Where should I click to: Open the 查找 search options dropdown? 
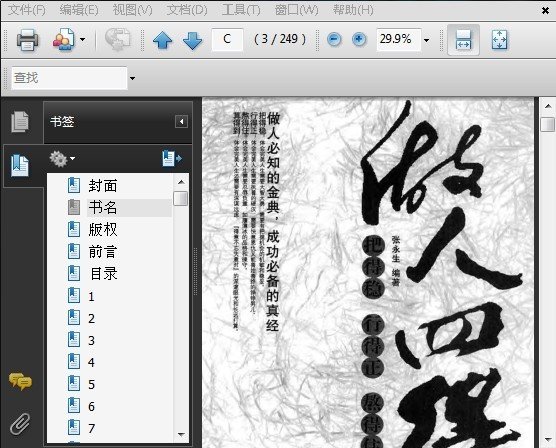coord(132,78)
